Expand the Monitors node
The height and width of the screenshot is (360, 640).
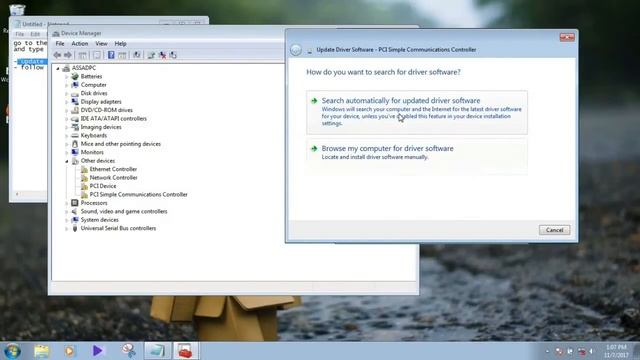tap(67, 152)
